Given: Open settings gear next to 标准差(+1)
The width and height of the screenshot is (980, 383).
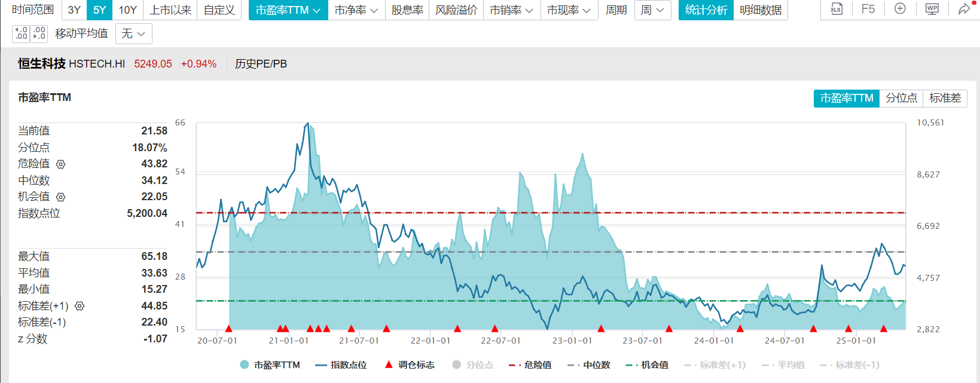Looking at the screenshot, I should click(x=80, y=306).
